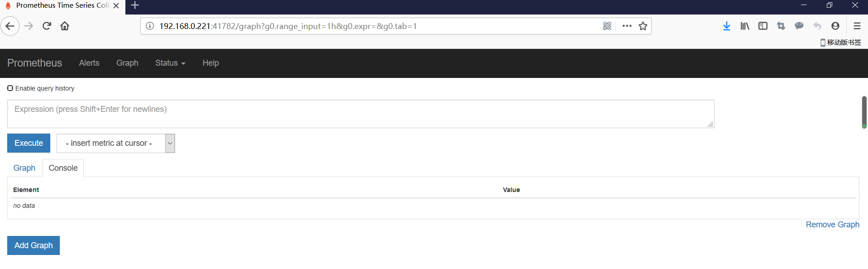Click the Remove Graph link
The height and width of the screenshot is (269, 868).
tap(832, 225)
